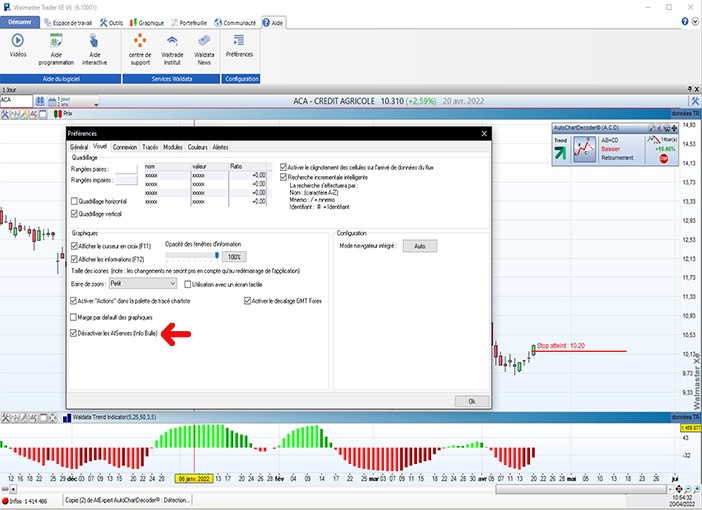Toggle Activer le décalage GMT Forex

[x=247, y=301]
